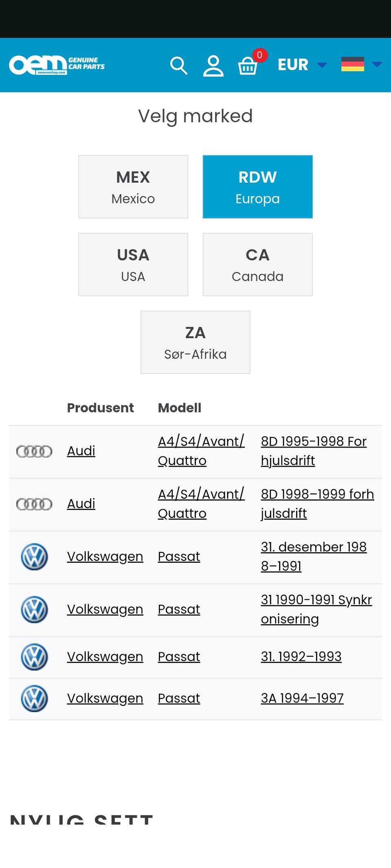
Task: Open the Passat 31 1990–1991 Synkronisering link
Action: [x=316, y=609]
